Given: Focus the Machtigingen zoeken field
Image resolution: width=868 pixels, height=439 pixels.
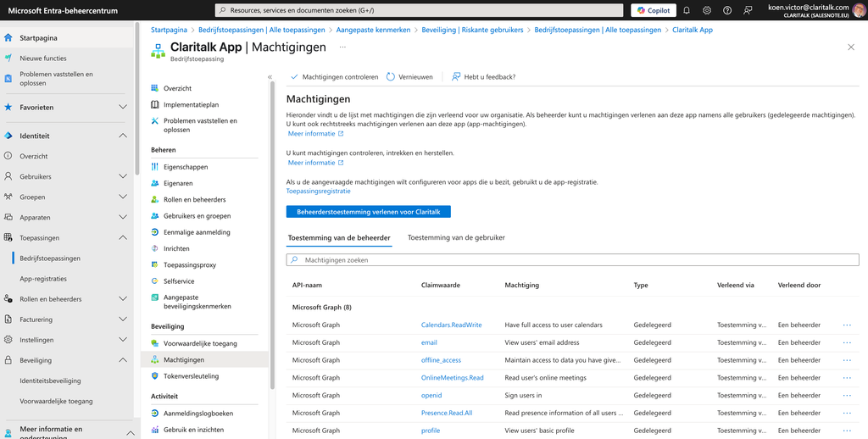Looking at the screenshot, I should pos(572,259).
